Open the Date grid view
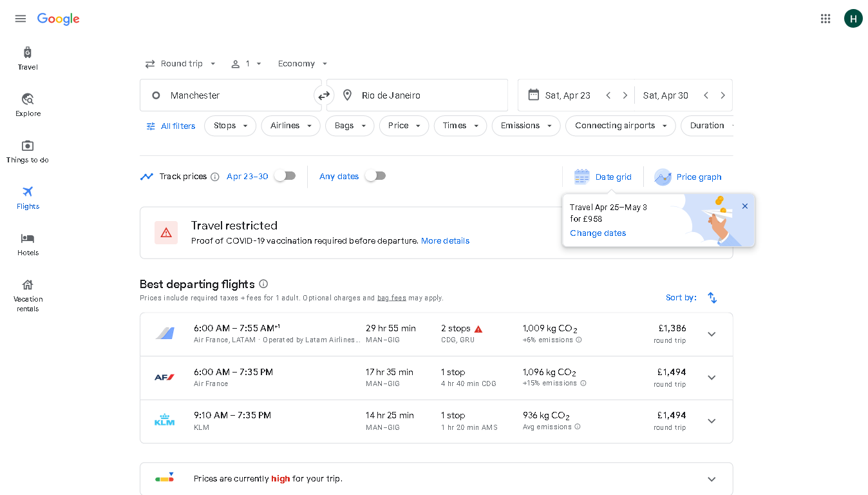This screenshot has height=495, width=868. click(603, 177)
